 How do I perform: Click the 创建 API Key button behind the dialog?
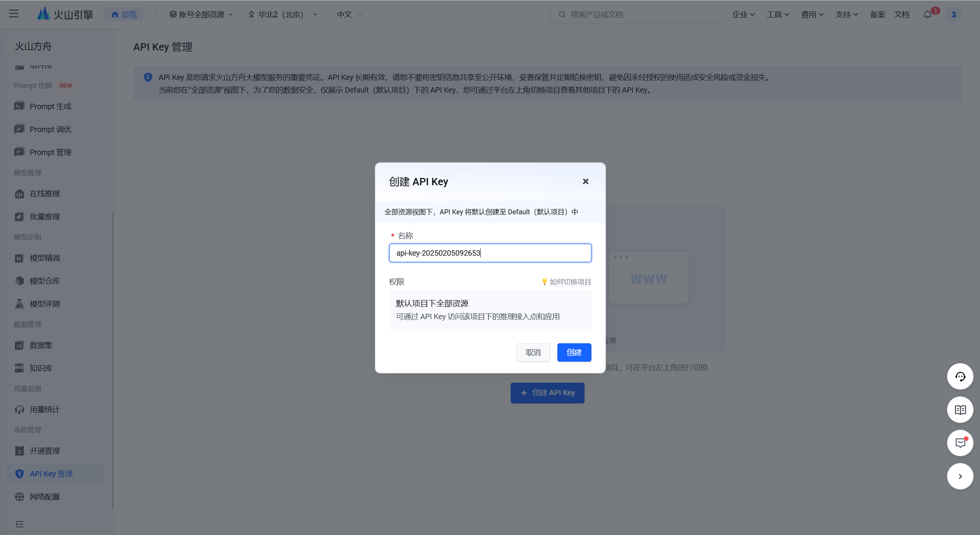547,393
